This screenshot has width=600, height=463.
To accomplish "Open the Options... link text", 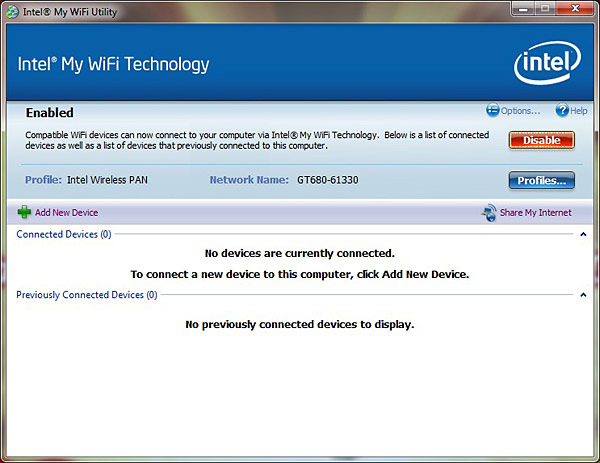I will click(x=520, y=111).
